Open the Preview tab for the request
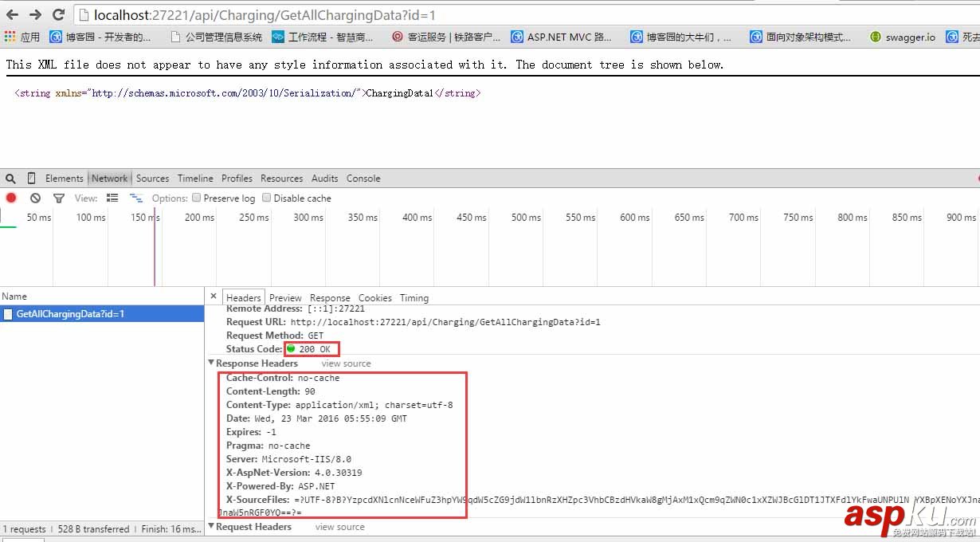The image size is (980, 542). 285,297
